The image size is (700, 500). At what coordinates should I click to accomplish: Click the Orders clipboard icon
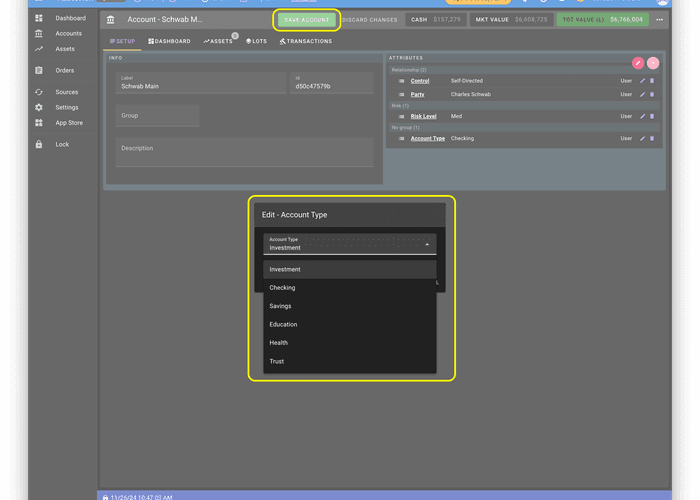pyautogui.click(x=39, y=70)
